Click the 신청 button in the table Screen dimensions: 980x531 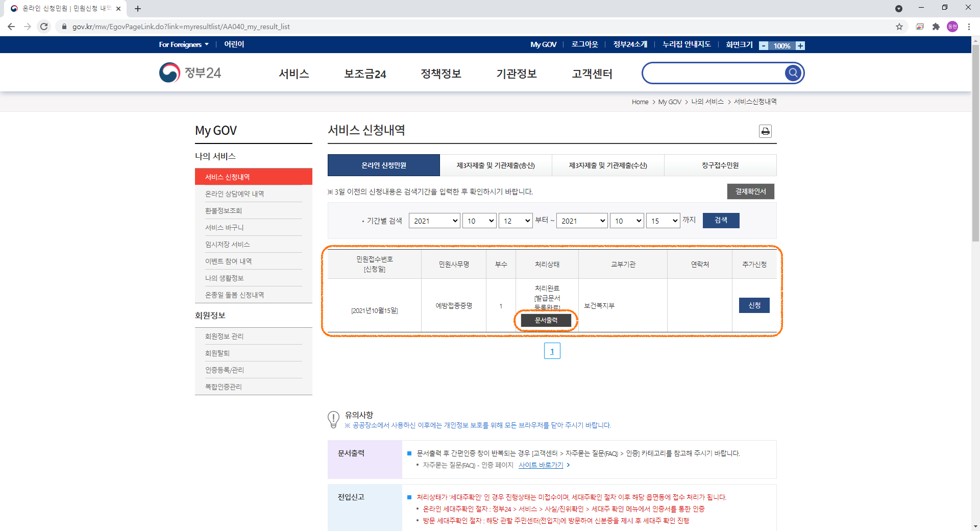[x=754, y=305]
